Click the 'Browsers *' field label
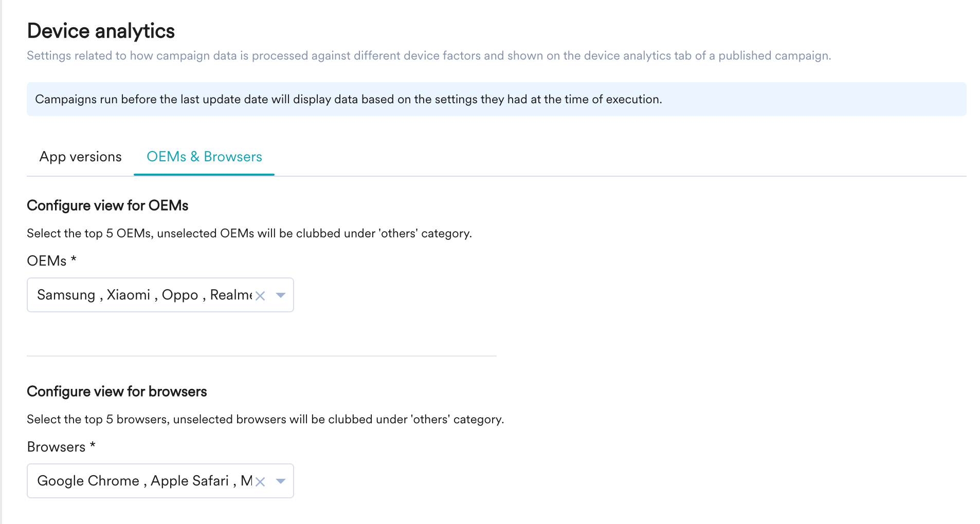 tap(61, 446)
